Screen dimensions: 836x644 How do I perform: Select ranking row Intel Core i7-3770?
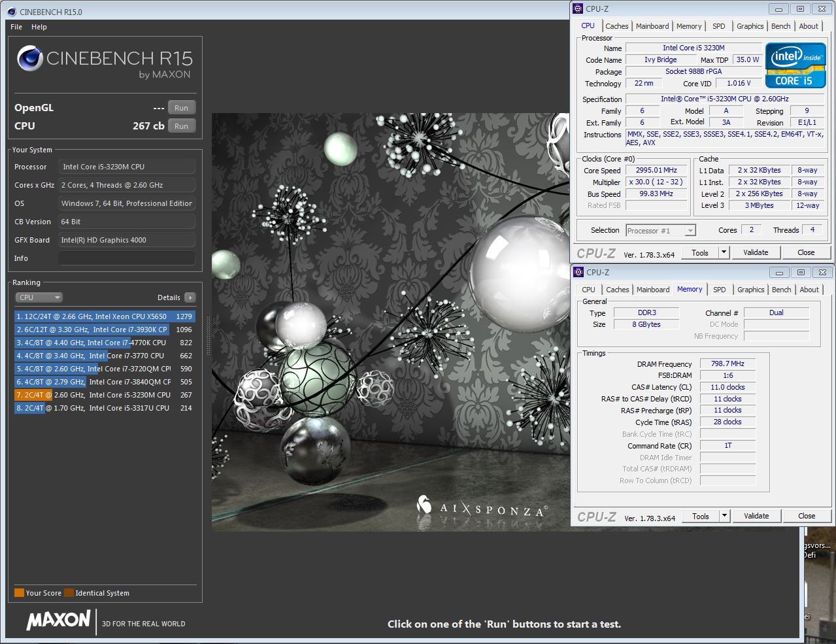coord(105,356)
